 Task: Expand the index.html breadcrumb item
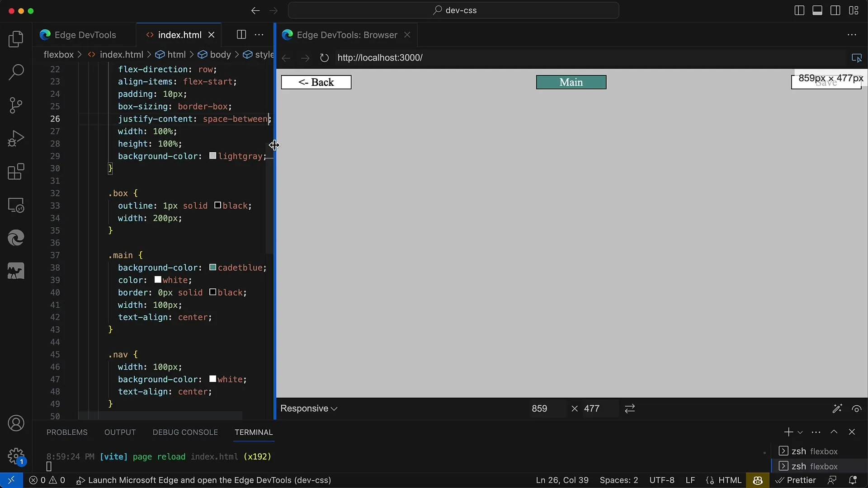pos(116,55)
